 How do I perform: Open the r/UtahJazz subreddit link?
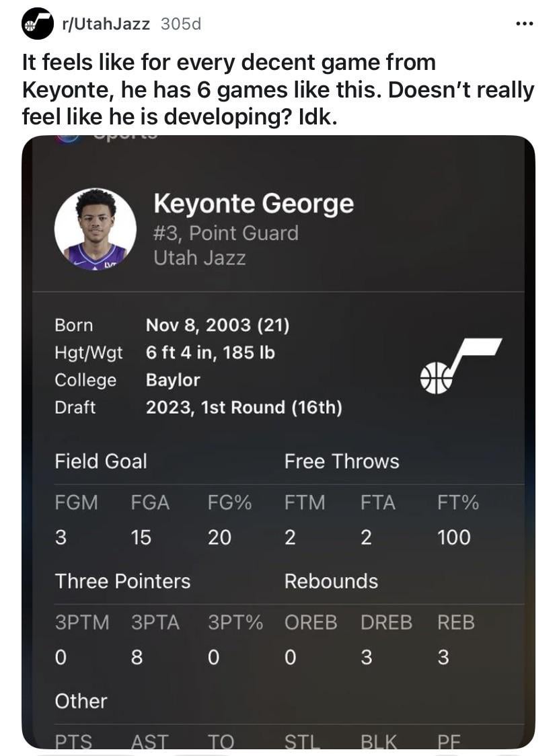point(106,24)
